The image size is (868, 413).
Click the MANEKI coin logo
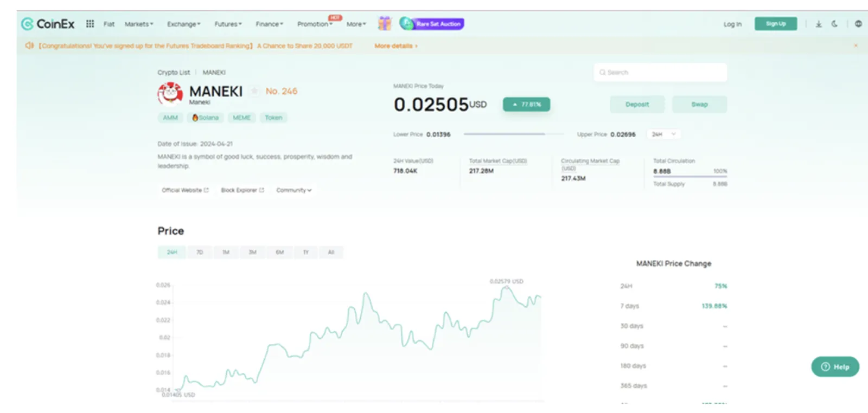170,94
